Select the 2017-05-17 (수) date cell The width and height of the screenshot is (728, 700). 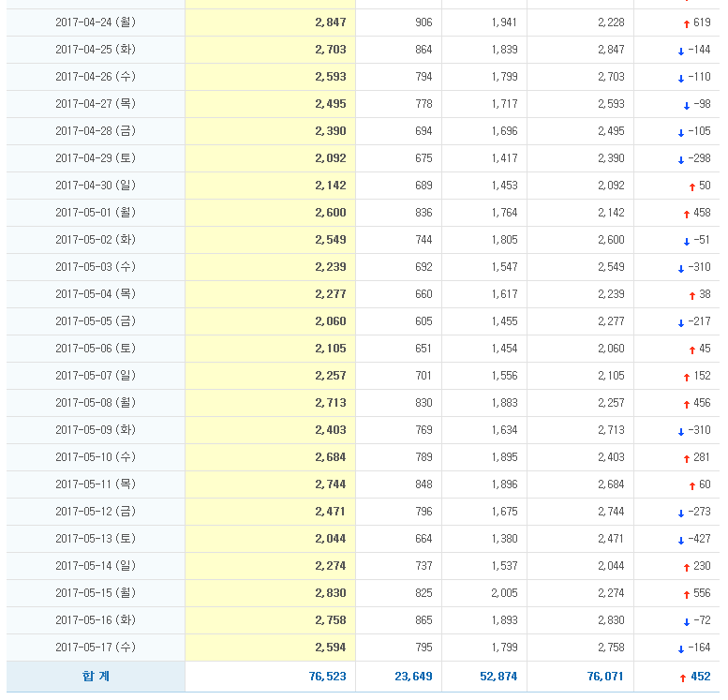click(x=96, y=648)
